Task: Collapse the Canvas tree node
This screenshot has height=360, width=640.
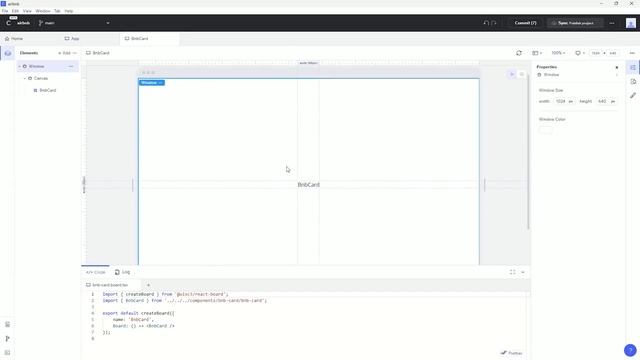Action: tap(24, 78)
